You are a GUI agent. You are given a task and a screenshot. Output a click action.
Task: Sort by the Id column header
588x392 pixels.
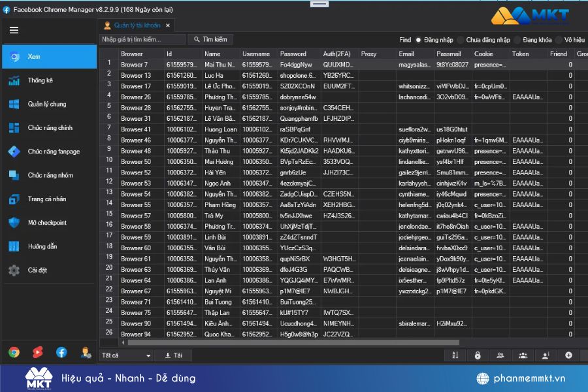point(183,54)
